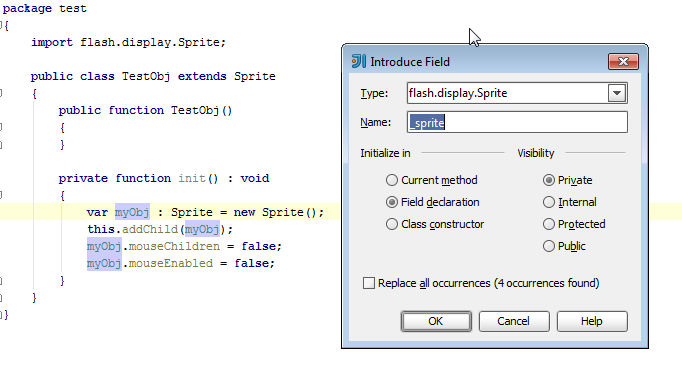
Task: Click 'myObj.mouseChildren = false;' line
Action: click(x=184, y=246)
